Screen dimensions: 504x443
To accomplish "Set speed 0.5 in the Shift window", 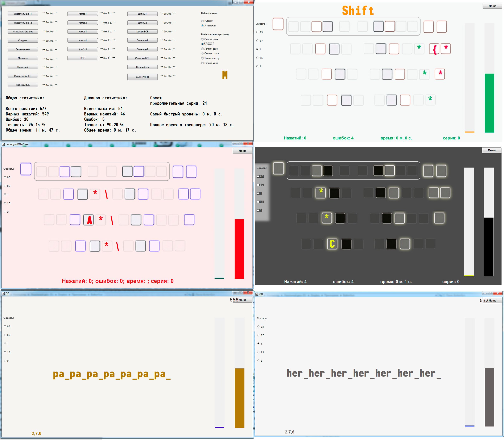I will (257, 32).
